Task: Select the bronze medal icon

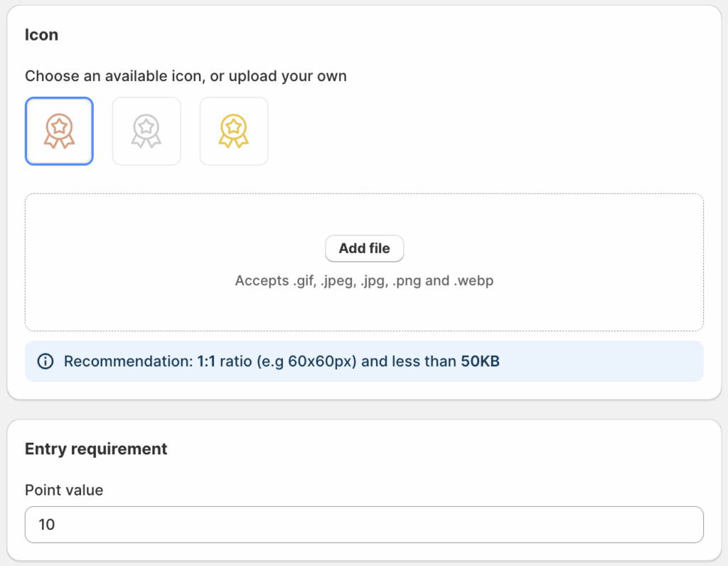Action: [x=60, y=132]
